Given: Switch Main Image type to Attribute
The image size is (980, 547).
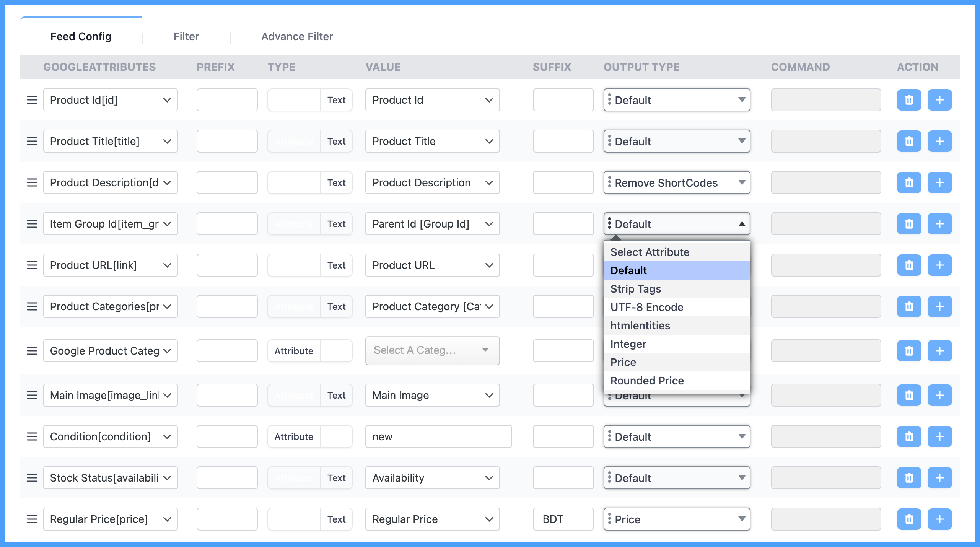Looking at the screenshot, I should tap(294, 395).
